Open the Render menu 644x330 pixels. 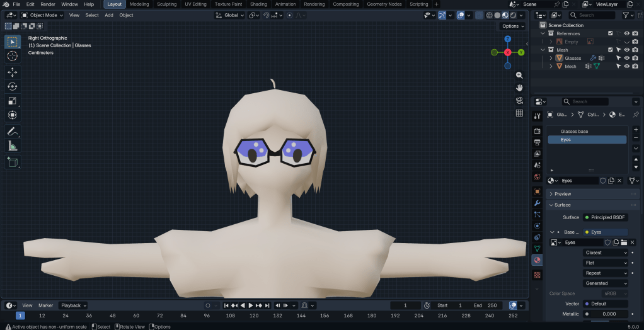pyautogui.click(x=48, y=4)
